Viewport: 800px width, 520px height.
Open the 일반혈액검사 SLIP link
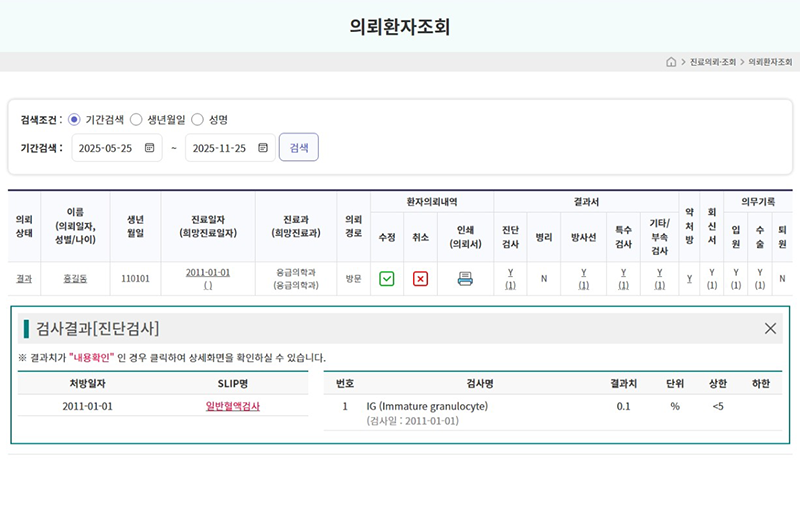coord(232,406)
